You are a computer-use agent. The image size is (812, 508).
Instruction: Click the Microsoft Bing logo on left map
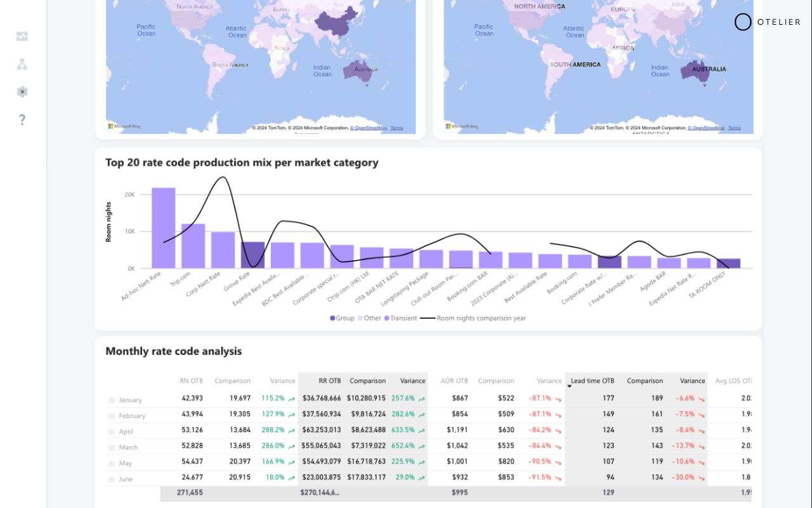124,126
